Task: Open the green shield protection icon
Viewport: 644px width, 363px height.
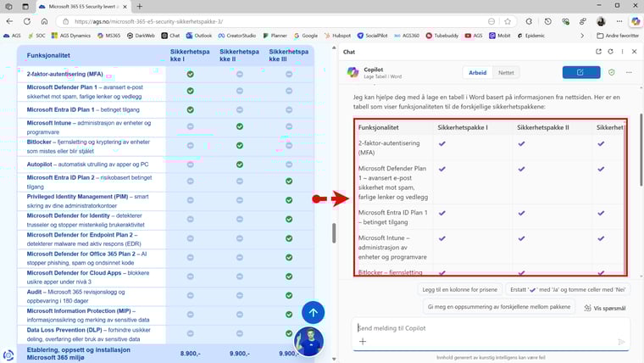Action: coord(612,72)
